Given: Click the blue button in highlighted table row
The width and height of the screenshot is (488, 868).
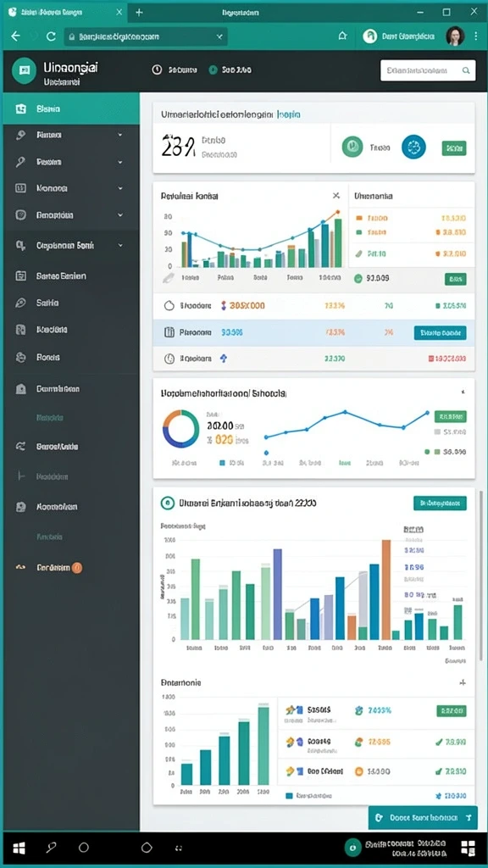Looking at the screenshot, I should [x=440, y=332].
